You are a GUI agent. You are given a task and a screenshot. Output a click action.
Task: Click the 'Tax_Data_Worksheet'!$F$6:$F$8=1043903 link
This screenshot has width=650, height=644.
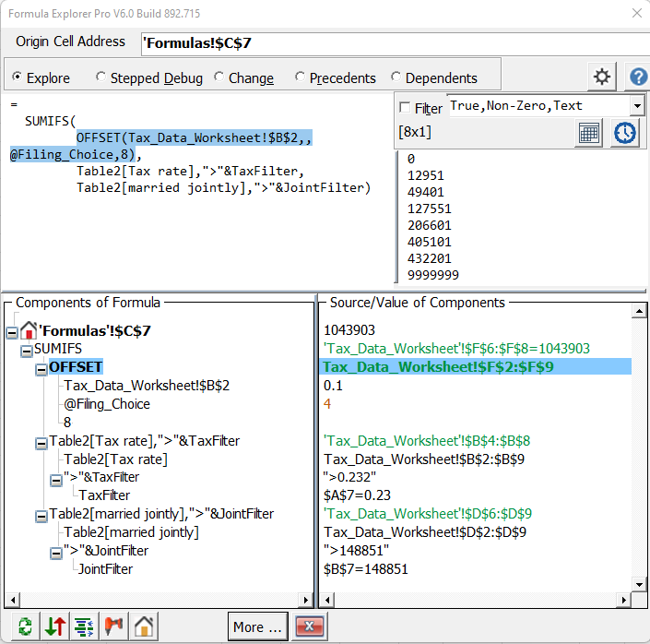(456, 348)
